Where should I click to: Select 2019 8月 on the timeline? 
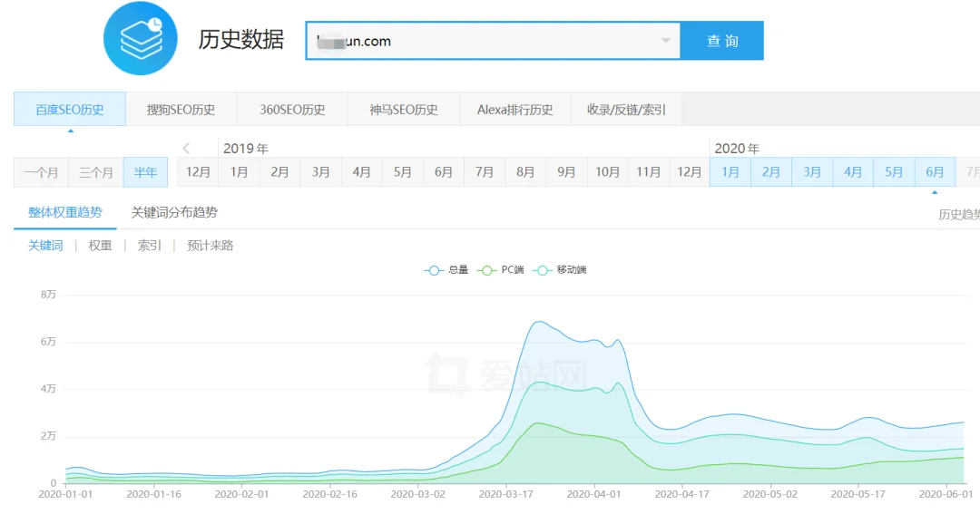point(525,171)
